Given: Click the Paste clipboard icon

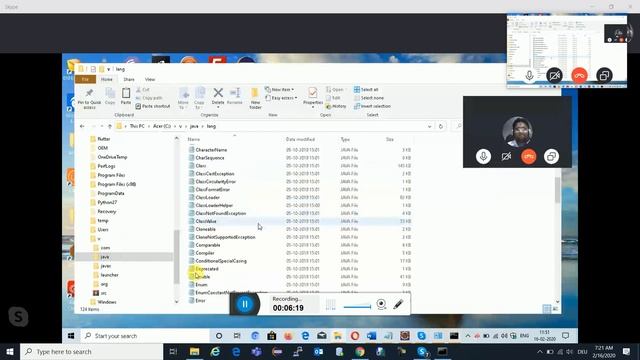Looking at the screenshot, I should tap(126, 93).
